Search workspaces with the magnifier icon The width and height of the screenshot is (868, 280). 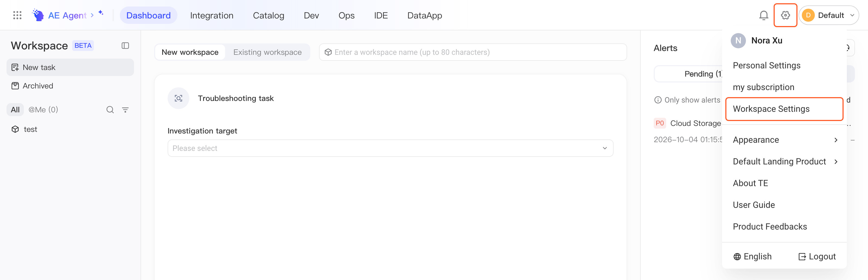point(110,110)
